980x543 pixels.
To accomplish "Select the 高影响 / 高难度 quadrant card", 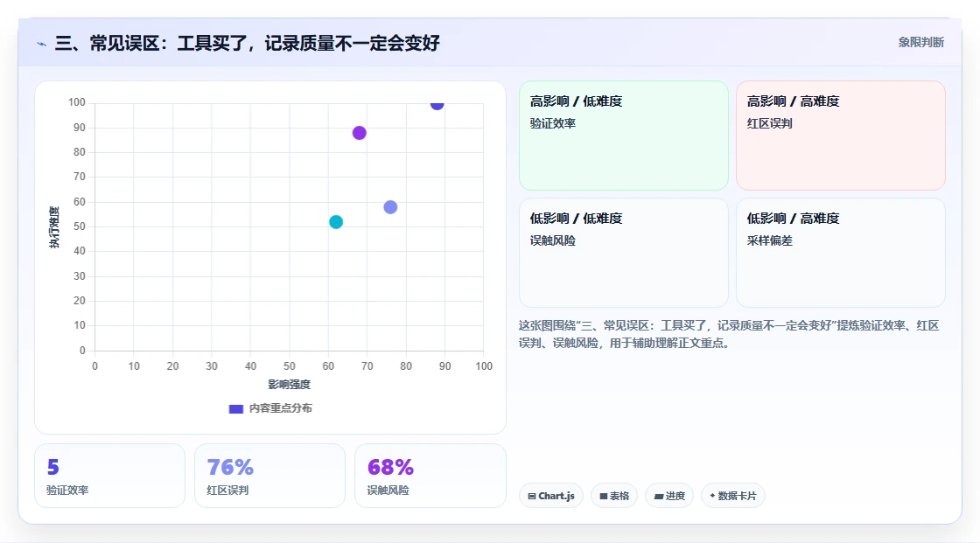I will [x=841, y=135].
